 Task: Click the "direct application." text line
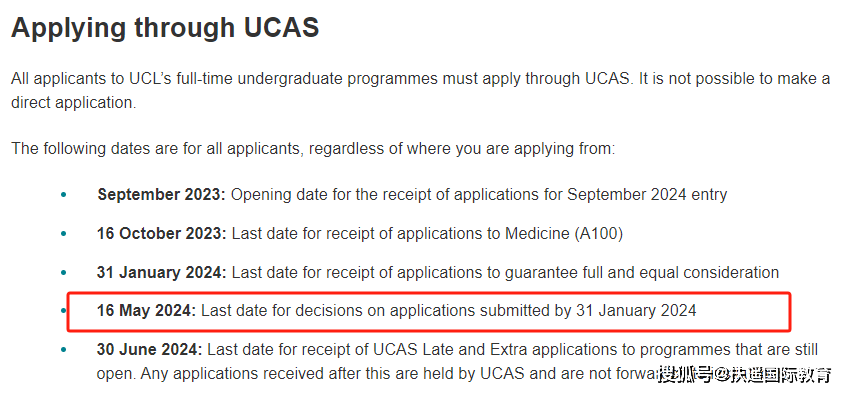(x=74, y=103)
